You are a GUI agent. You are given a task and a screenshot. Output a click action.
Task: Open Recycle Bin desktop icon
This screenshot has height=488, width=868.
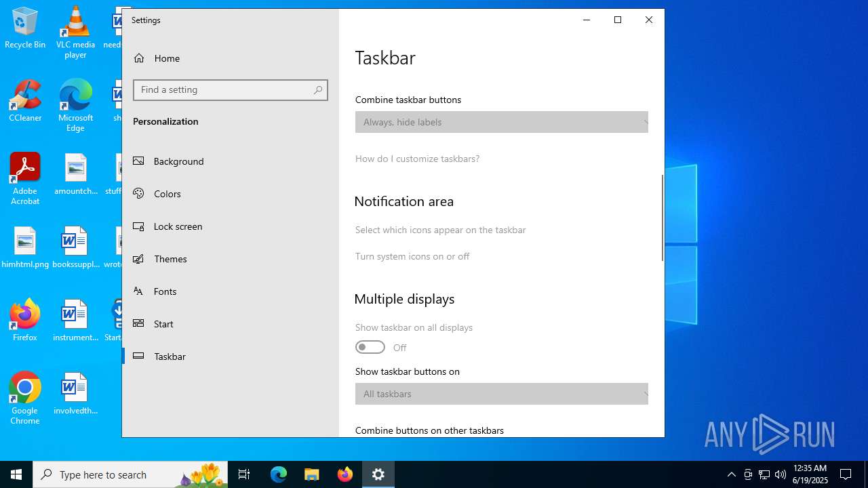pos(25,28)
